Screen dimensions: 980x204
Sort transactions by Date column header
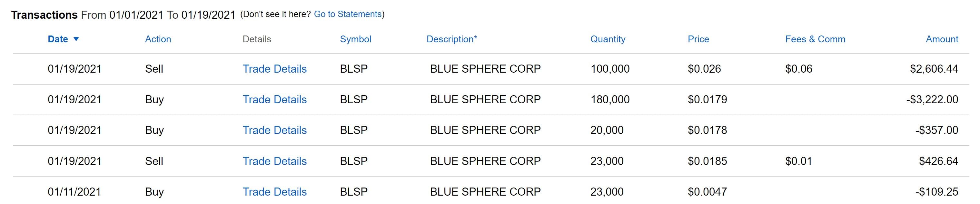click(58, 39)
